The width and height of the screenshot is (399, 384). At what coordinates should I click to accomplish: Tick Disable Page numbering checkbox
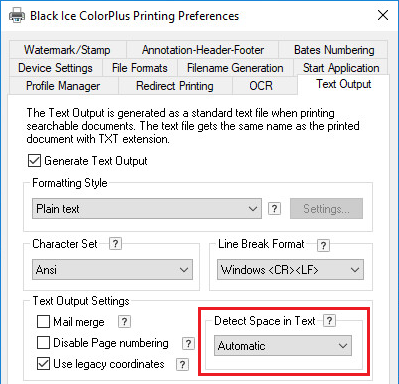(43, 343)
